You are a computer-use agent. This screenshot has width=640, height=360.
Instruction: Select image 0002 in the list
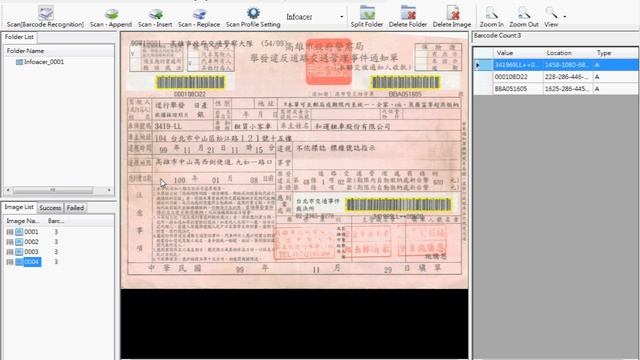pos(31,242)
